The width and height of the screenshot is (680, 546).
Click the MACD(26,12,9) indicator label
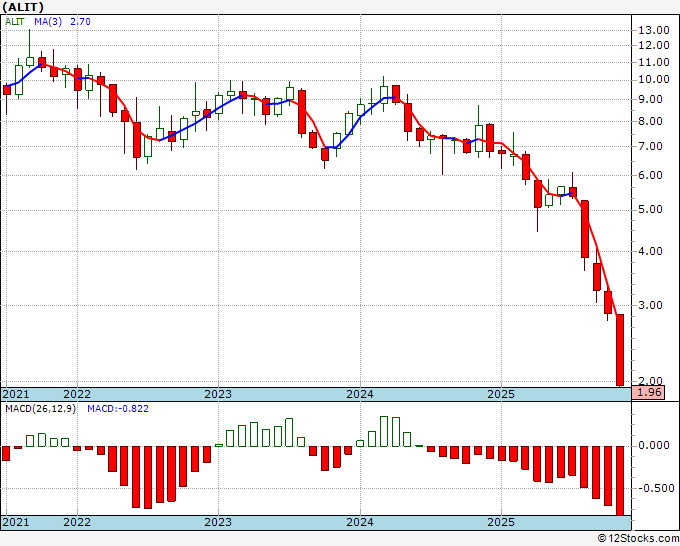click(40, 409)
